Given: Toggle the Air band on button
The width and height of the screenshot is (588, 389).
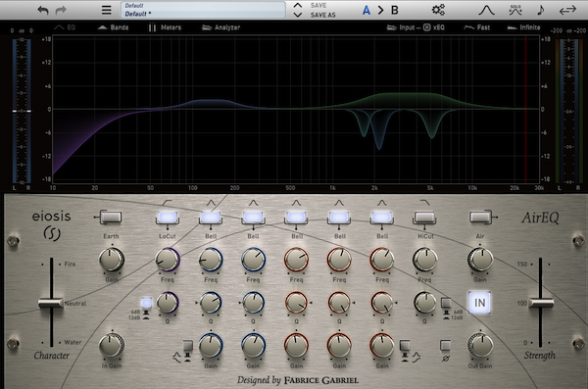Looking at the screenshot, I should (480, 218).
